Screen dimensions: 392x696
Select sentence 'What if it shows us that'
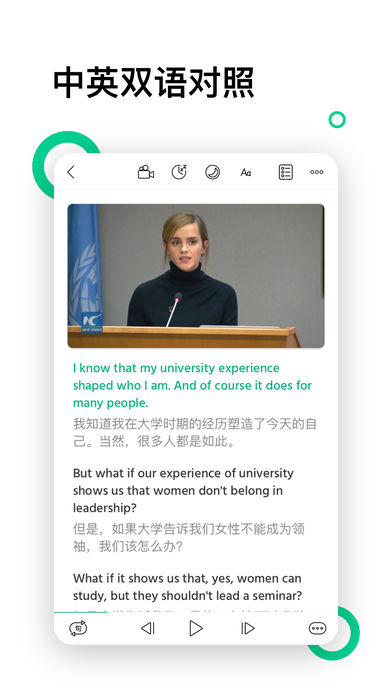tap(187, 587)
